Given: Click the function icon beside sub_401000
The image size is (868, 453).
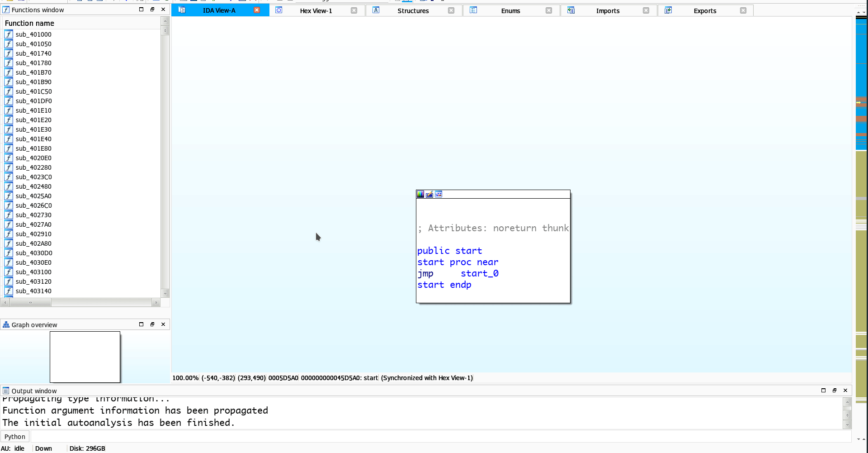Looking at the screenshot, I should click(9, 34).
